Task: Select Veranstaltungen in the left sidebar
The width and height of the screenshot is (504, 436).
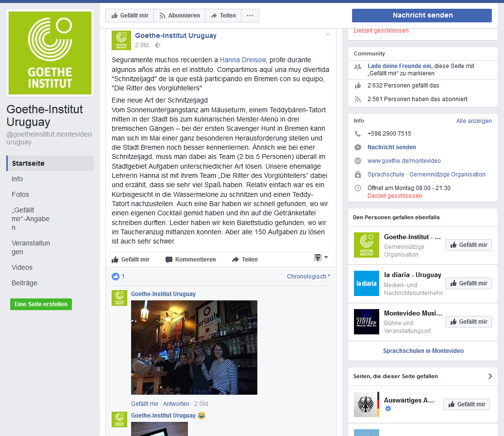Action: click(31, 247)
